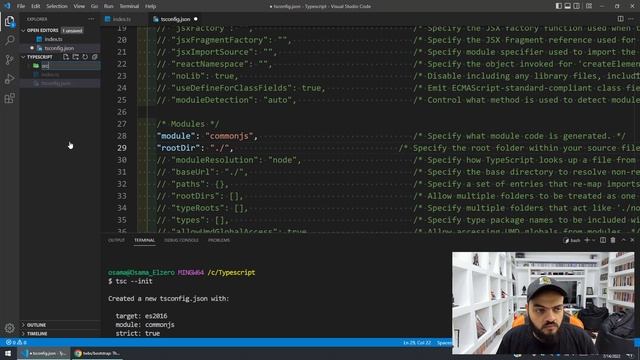Open the Manage gear settings menu
The image size is (640, 360).
pos(9,327)
